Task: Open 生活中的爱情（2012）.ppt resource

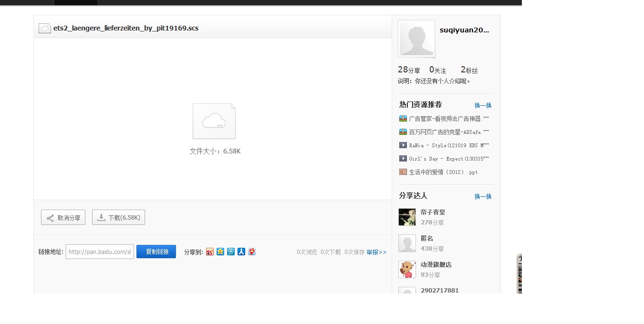Action: point(443,172)
